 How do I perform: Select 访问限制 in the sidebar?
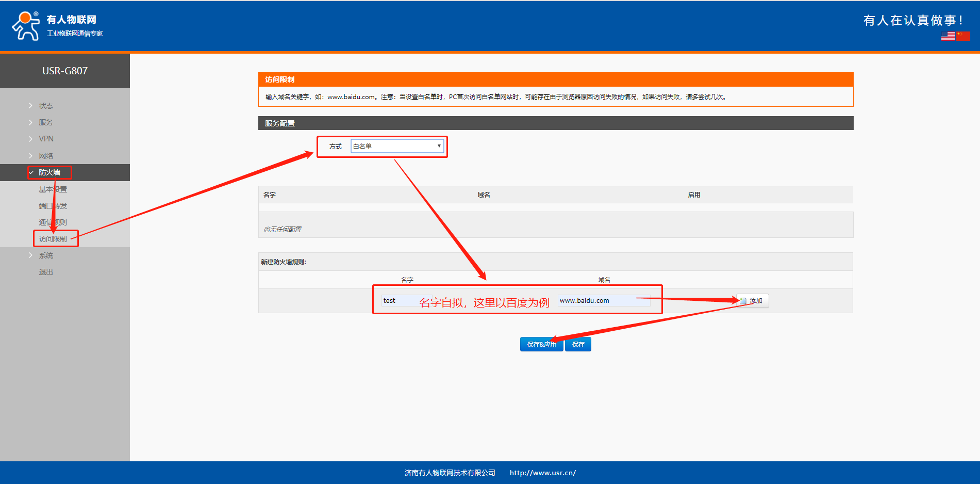[53, 239]
